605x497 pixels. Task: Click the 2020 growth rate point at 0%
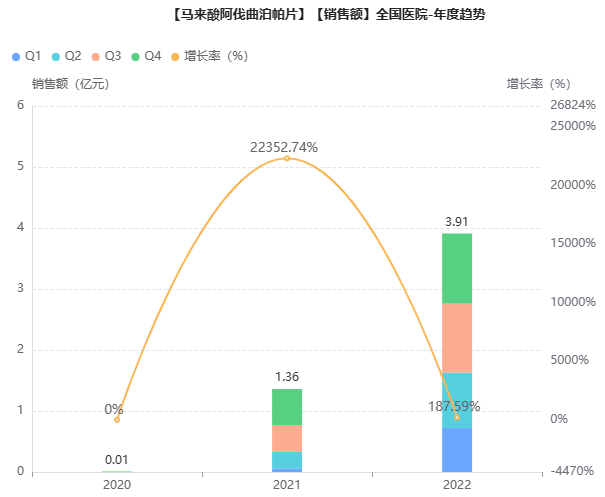pos(117,420)
